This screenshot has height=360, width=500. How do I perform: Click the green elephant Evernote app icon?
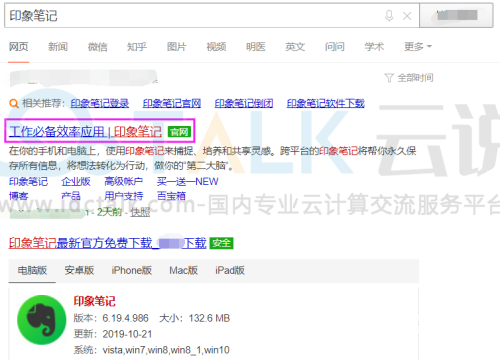pyautogui.click(x=42, y=320)
